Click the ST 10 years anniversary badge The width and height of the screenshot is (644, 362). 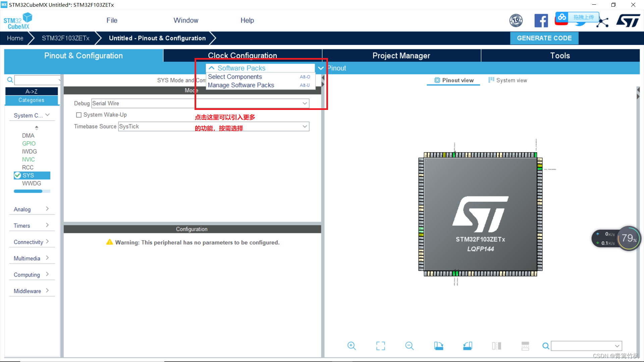tap(516, 21)
